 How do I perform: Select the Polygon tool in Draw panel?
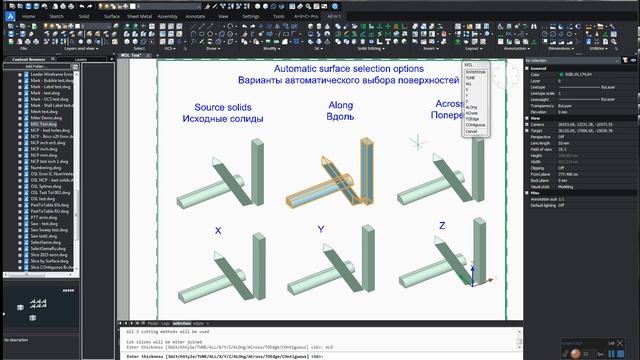[x=210, y=34]
